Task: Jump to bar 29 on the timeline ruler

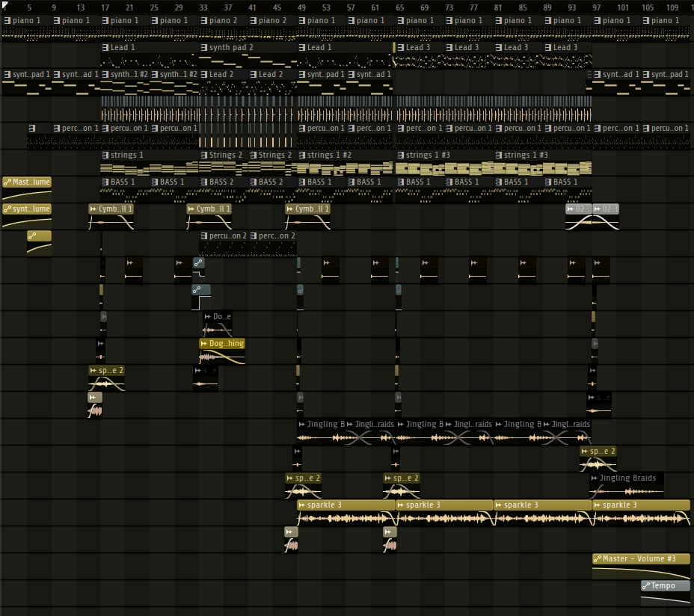Action: (x=179, y=7)
